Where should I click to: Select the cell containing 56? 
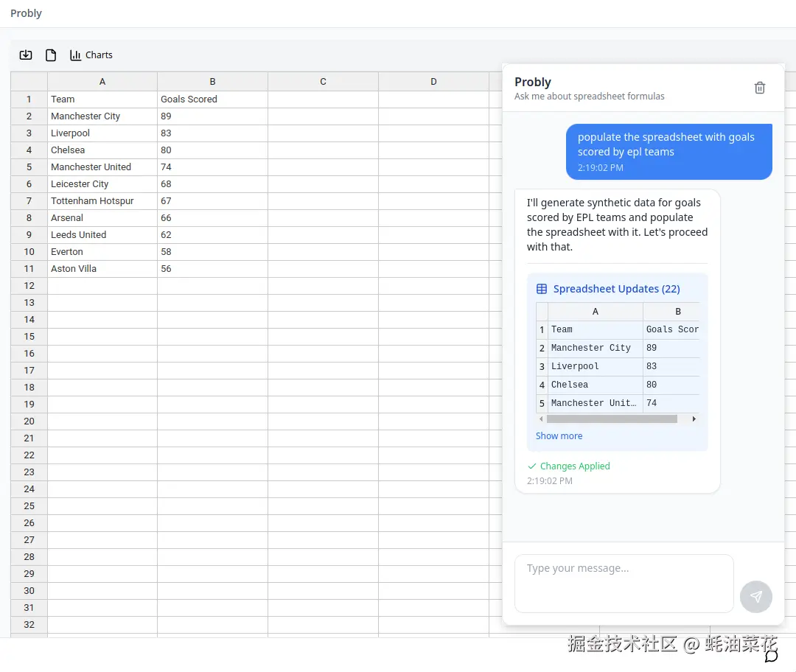(213, 268)
